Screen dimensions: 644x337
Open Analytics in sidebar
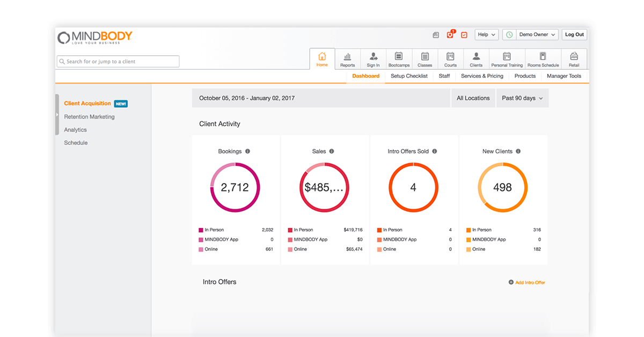click(x=75, y=130)
